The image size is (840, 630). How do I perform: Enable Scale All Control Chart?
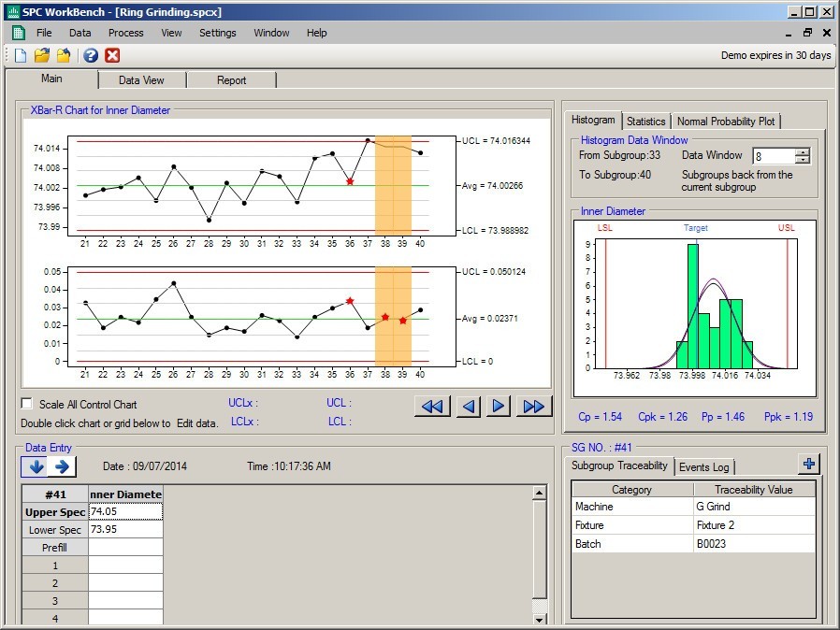pos(27,403)
